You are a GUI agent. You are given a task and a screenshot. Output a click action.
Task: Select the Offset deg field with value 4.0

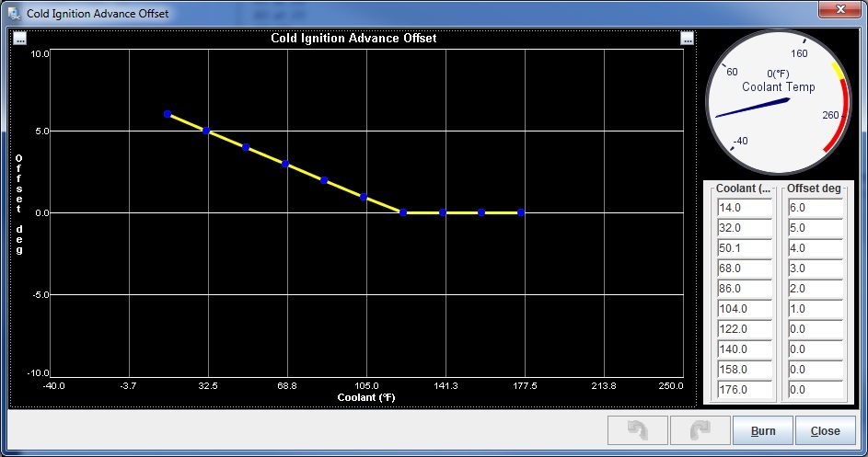(816, 248)
